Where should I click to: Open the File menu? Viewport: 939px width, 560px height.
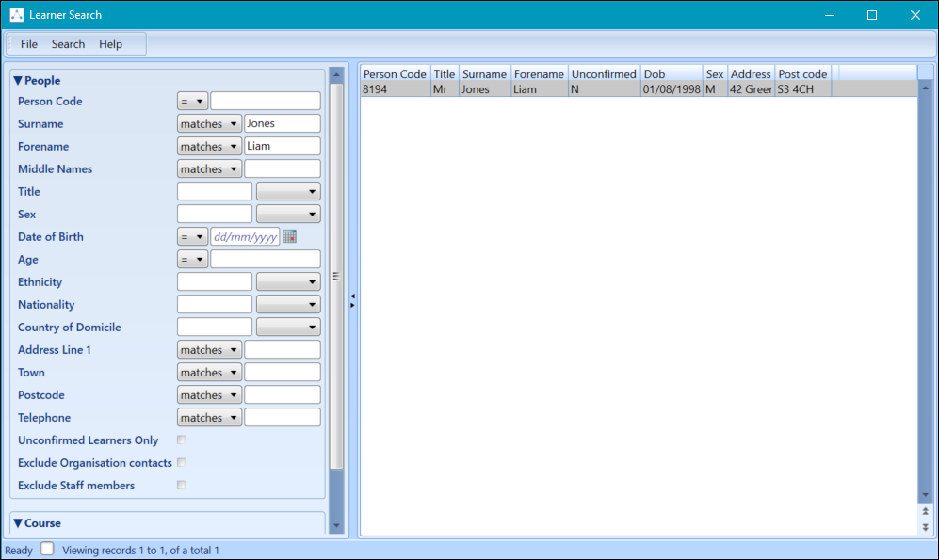(29, 44)
